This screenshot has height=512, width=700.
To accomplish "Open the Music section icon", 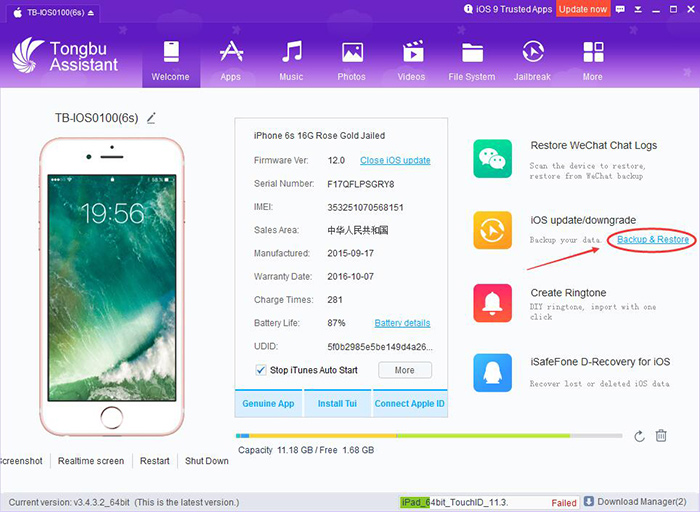I will tap(292, 52).
